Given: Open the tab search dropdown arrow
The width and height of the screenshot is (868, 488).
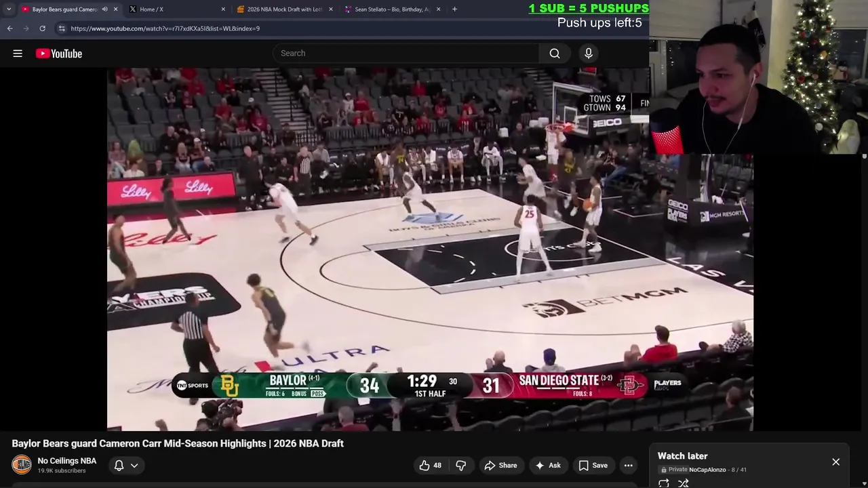Looking at the screenshot, I should 9,9.
